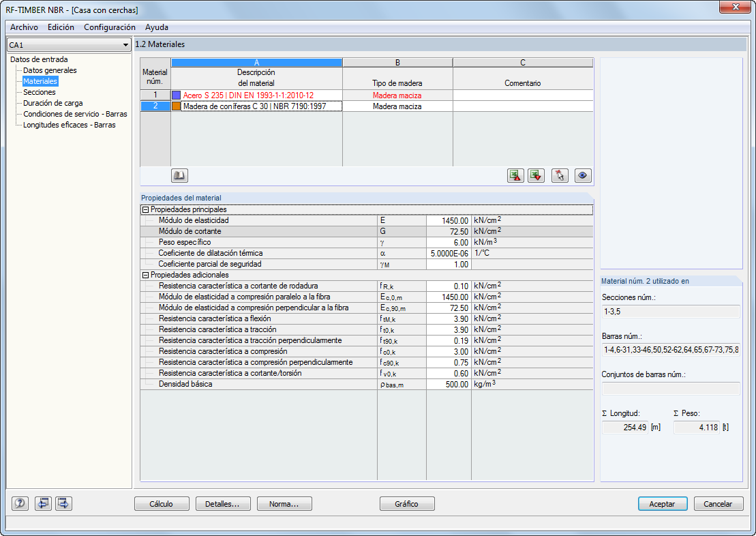Collapse the Propiedades principales group

click(145, 210)
